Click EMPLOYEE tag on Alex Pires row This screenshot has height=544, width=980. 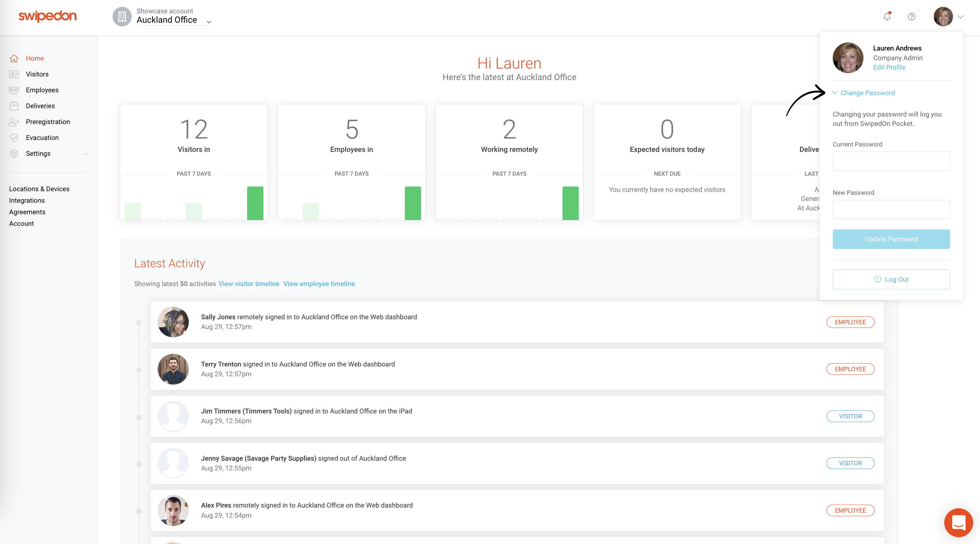click(x=850, y=510)
